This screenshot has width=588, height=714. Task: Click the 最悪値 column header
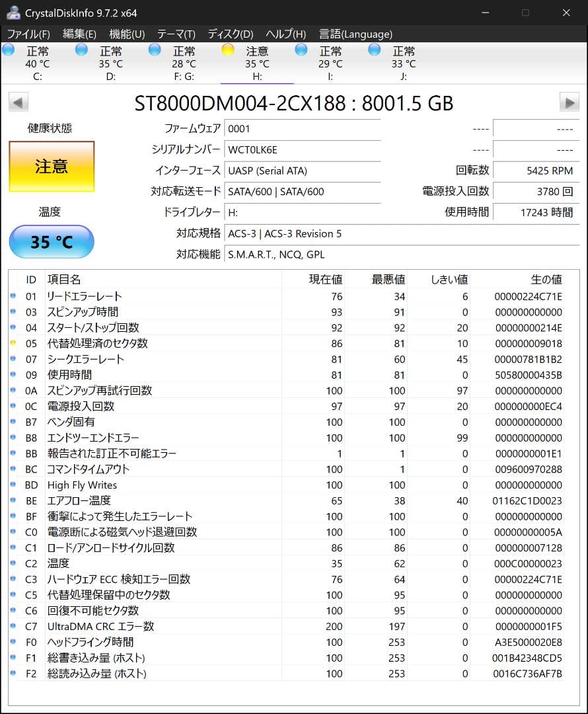pyautogui.click(x=375, y=279)
